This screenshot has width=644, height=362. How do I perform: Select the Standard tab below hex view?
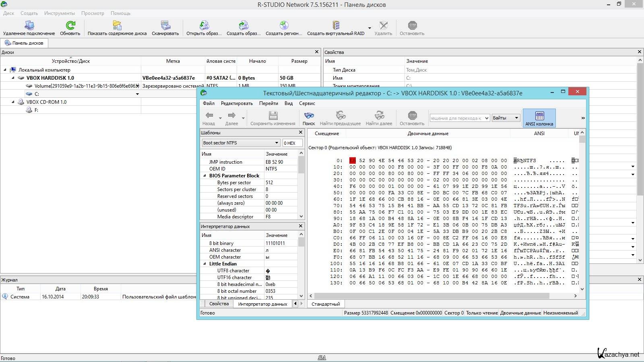(x=326, y=304)
